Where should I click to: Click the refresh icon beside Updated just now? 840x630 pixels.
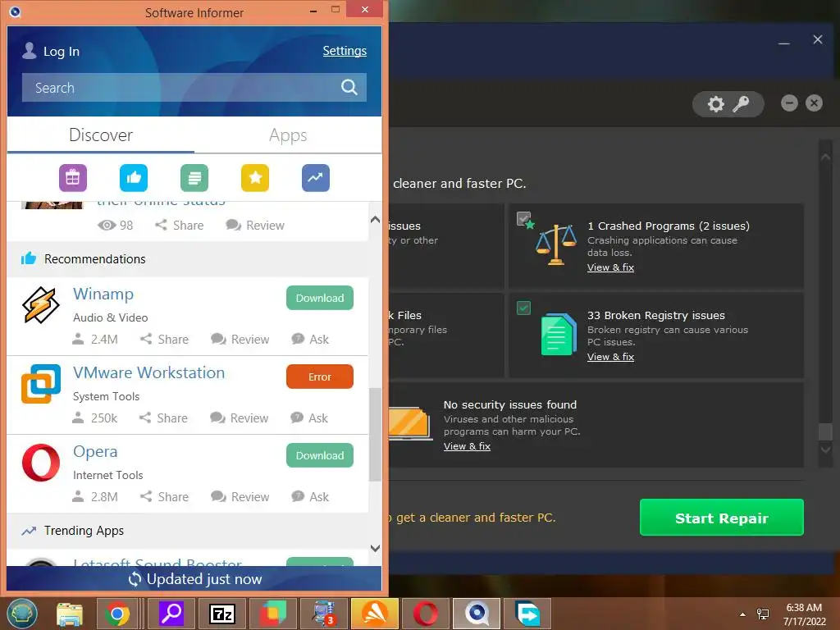(x=135, y=579)
